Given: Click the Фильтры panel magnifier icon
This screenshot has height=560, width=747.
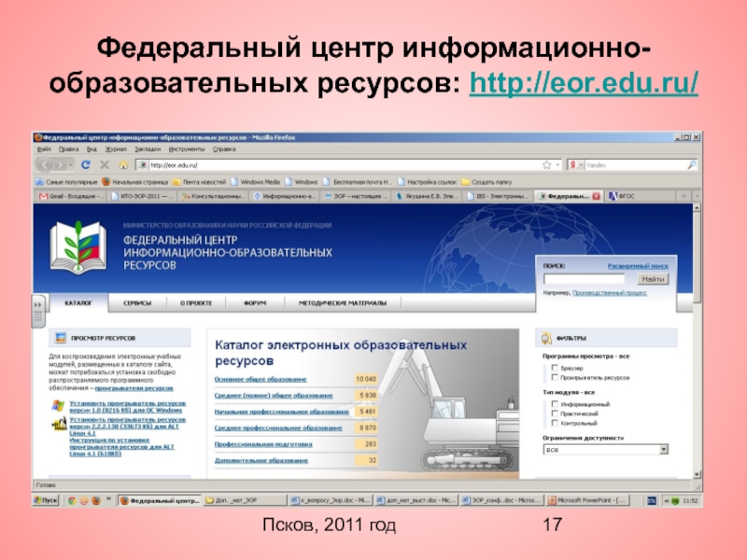Looking at the screenshot, I should tap(546, 338).
